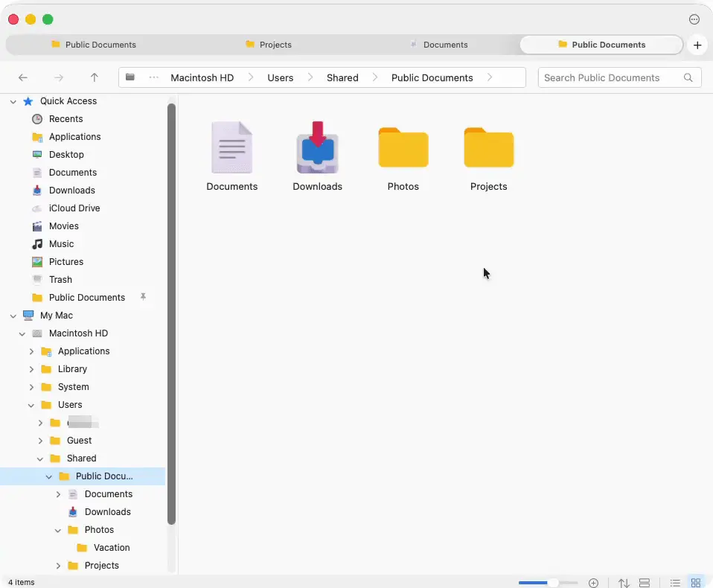Expand Documents under Public Documents in tree
The height and width of the screenshot is (588, 713).
pyautogui.click(x=58, y=494)
